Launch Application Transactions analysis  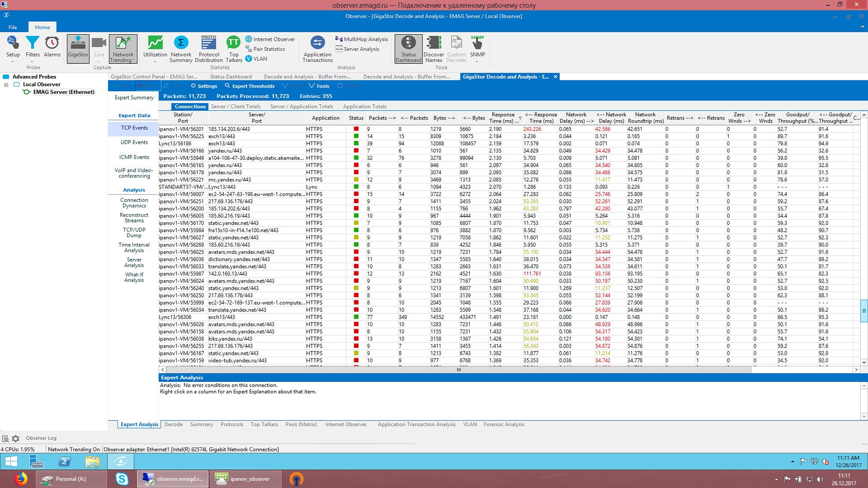coord(317,43)
